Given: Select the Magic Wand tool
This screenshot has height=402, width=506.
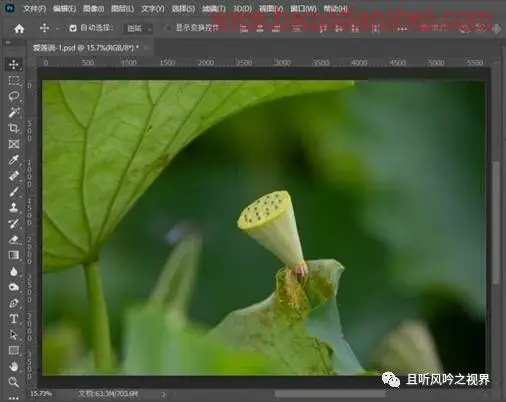Looking at the screenshot, I should [x=14, y=112].
